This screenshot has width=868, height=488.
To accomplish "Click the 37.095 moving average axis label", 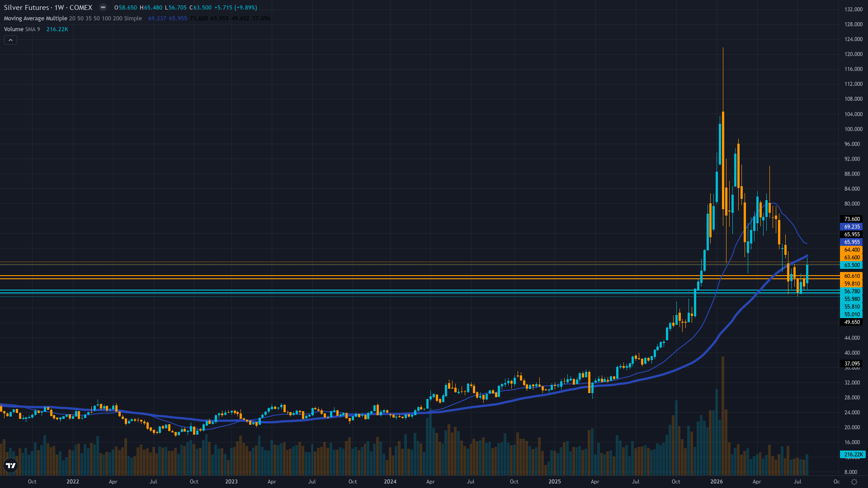I will 852,364.
